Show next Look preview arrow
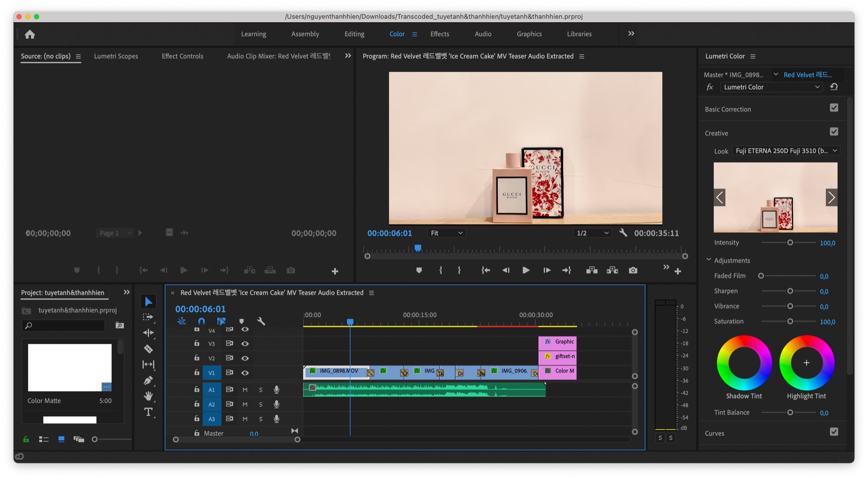868x479 pixels. tap(831, 198)
